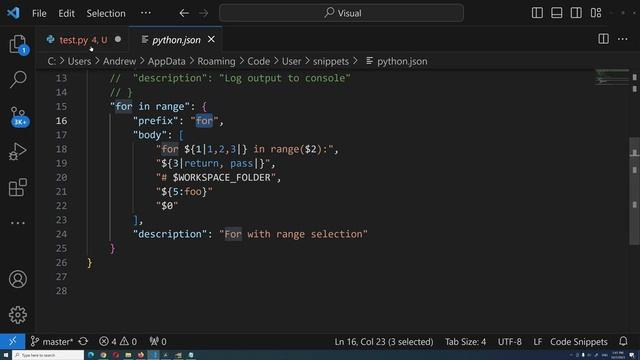Click Ln 16, Col 23 status entry

(384, 341)
